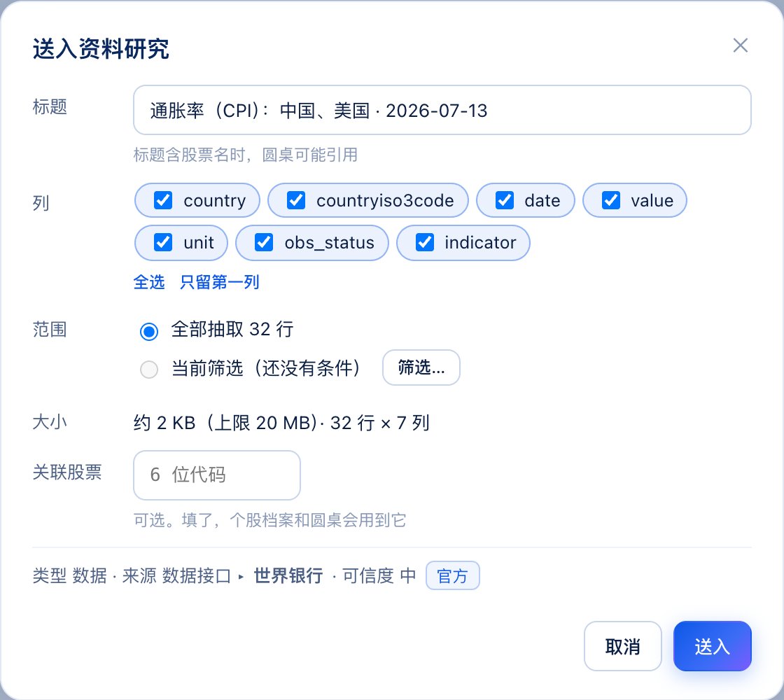Screen dimensions: 784x700
Task: Click the hint 标题含股票名时，圆桌可能引用
Action: pyautogui.click(x=246, y=155)
